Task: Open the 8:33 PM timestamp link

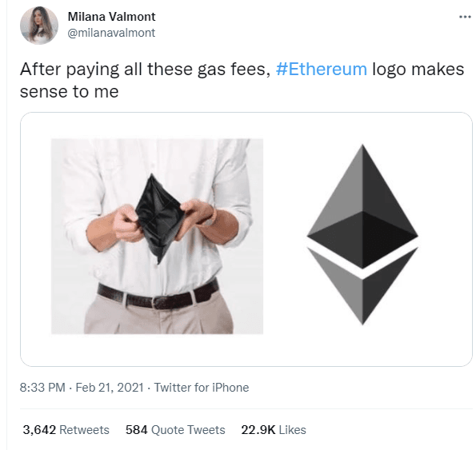Action: pyautogui.click(x=42, y=388)
